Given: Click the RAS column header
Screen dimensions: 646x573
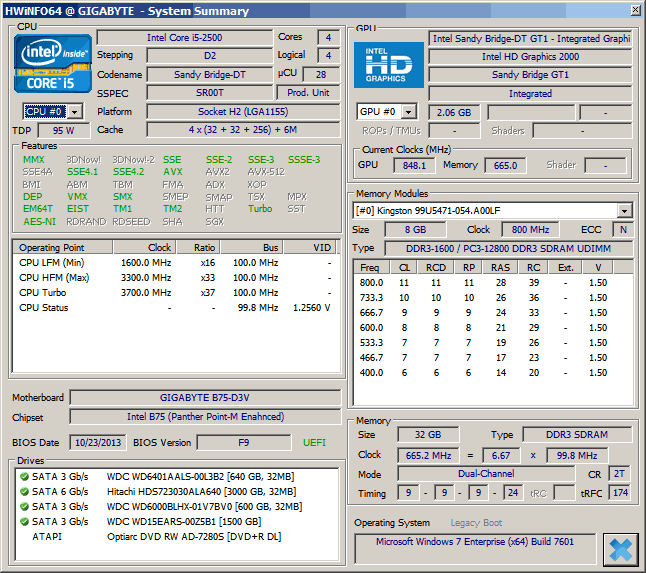Looking at the screenshot, I should 500,267.
